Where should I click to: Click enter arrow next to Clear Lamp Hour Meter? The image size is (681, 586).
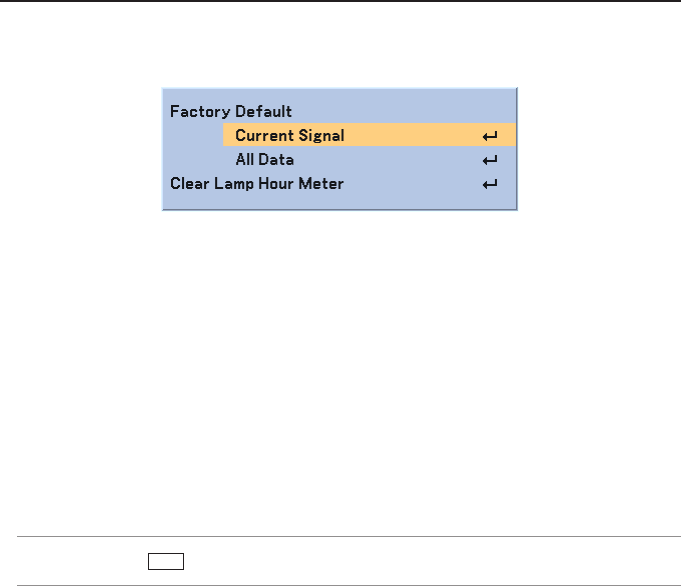[x=490, y=184]
